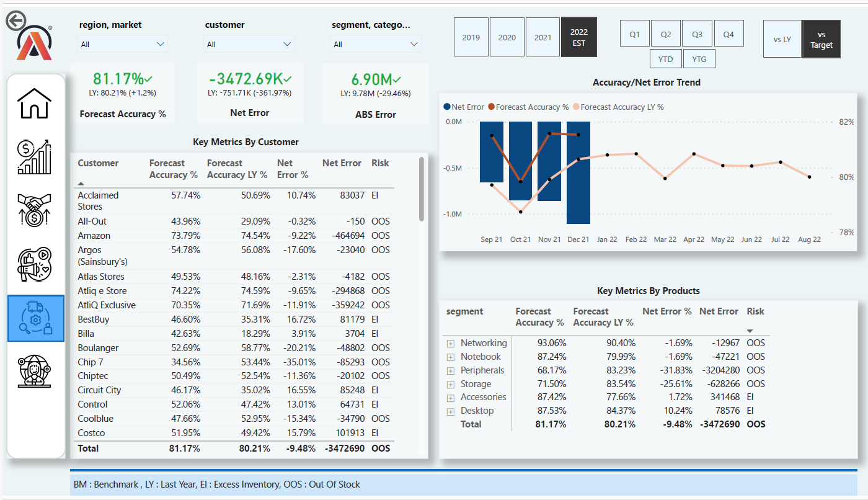Switch comparison to vs LY
This screenshot has width=868, height=500.
click(x=782, y=38)
